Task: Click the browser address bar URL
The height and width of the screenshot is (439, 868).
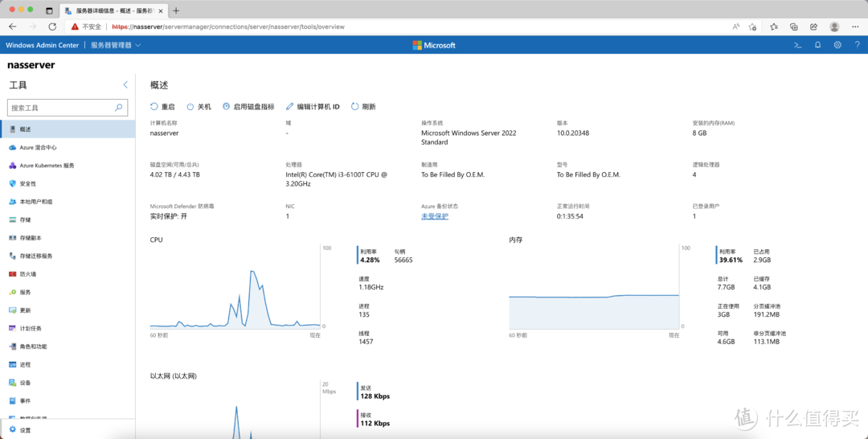Action: click(228, 27)
